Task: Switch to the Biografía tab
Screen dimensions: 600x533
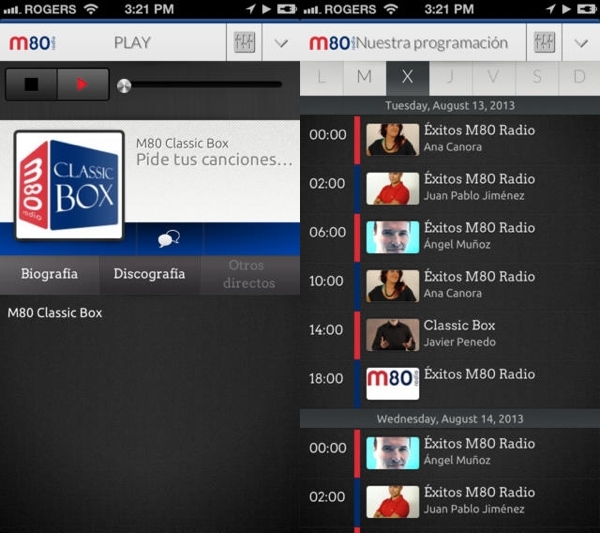Action: [x=49, y=274]
